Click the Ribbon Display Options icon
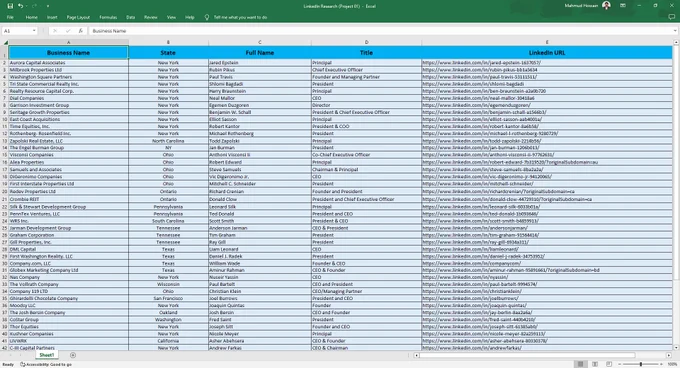The width and height of the screenshot is (680, 368). (x=623, y=6)
